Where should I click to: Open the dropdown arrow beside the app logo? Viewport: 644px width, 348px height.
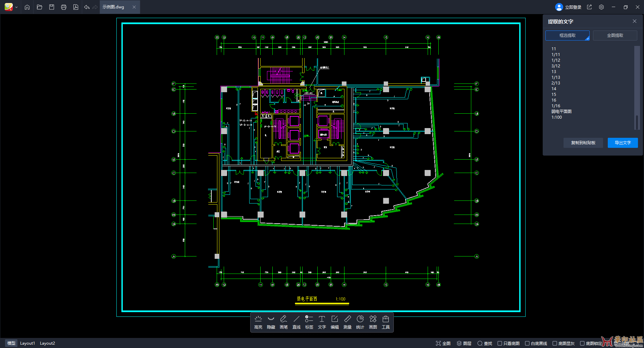click(16, 7)
